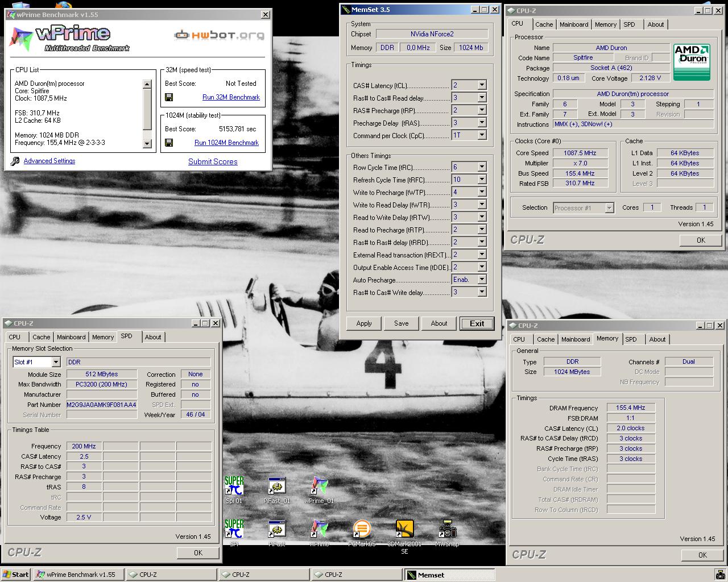Launch the wPrime desktop shortcut

[x=319, y=533]
